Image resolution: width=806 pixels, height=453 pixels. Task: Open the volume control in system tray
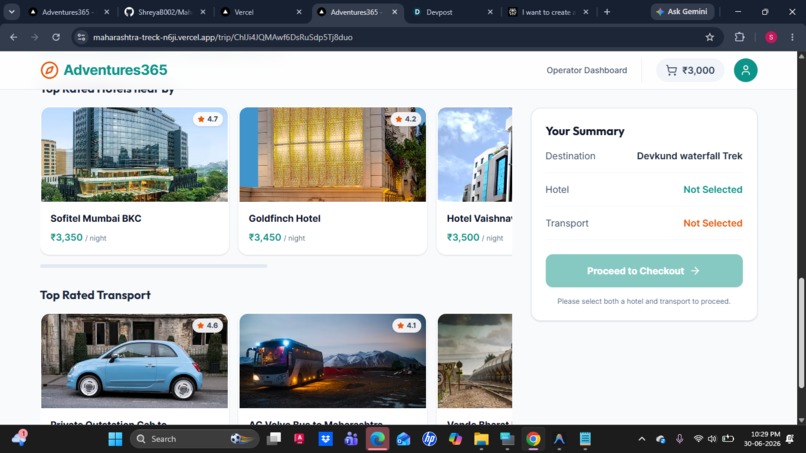tap(712, 439)
